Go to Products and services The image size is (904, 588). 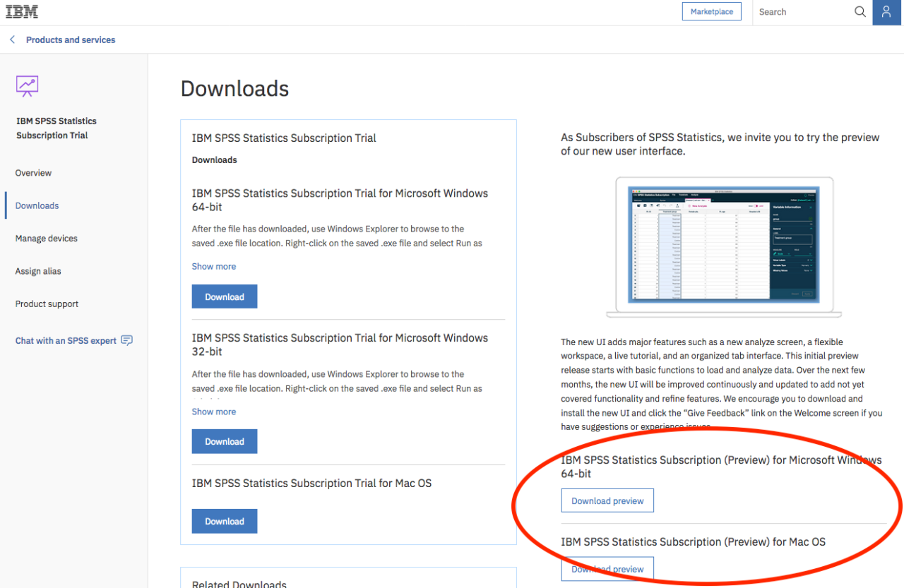[x=71, y=40]
